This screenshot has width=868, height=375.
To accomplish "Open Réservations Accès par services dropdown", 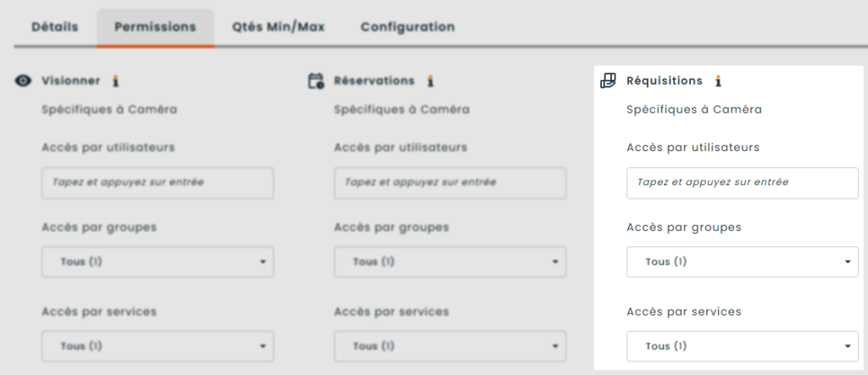I will pyautogui.click(x=450, y=346).
